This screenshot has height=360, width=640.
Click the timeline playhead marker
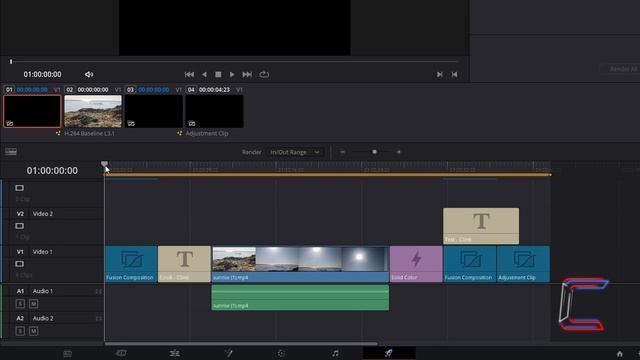pyautogui.click(x=104, y=165)
